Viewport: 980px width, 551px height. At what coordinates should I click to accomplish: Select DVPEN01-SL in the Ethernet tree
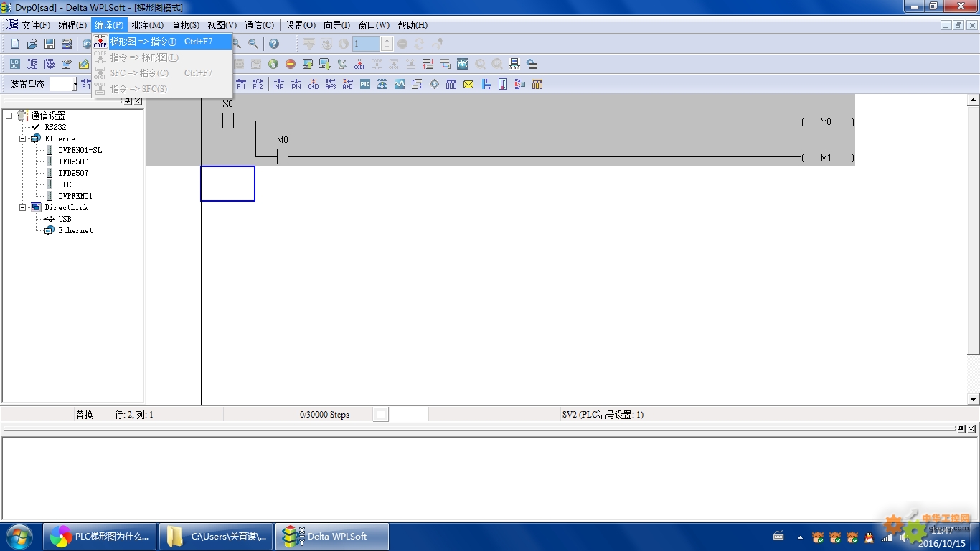click(80, 150)
